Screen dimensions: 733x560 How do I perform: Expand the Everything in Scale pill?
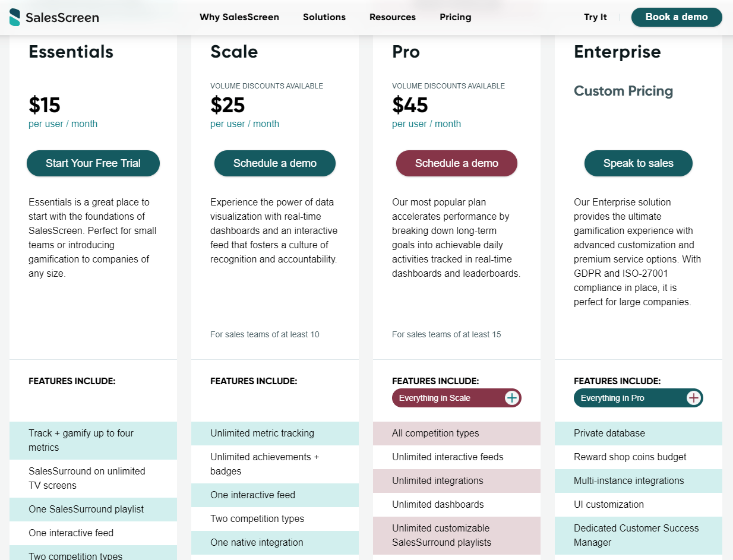coord(457,398)
